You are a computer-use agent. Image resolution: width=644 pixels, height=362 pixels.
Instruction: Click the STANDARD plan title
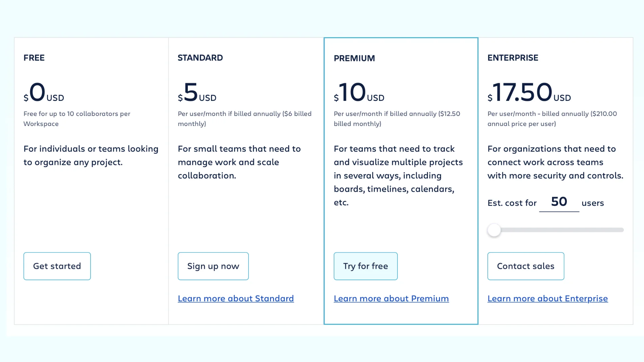pos(200,58)
